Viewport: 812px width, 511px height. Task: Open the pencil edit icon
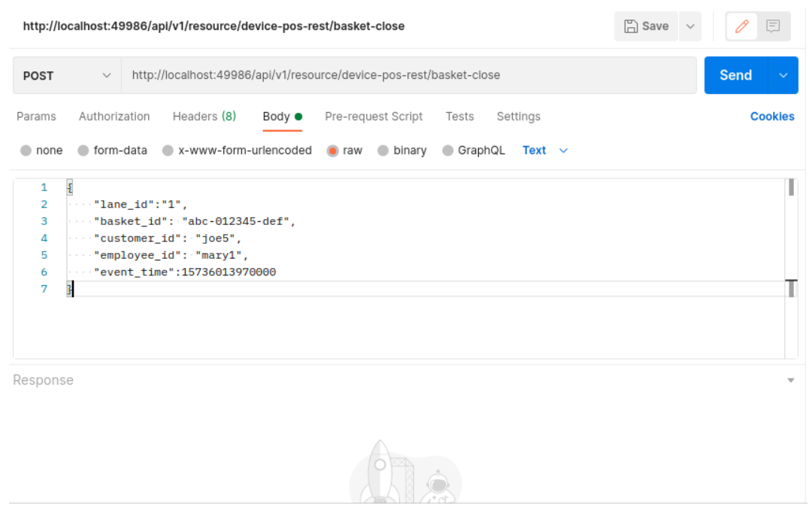click(x=741, y=26)
